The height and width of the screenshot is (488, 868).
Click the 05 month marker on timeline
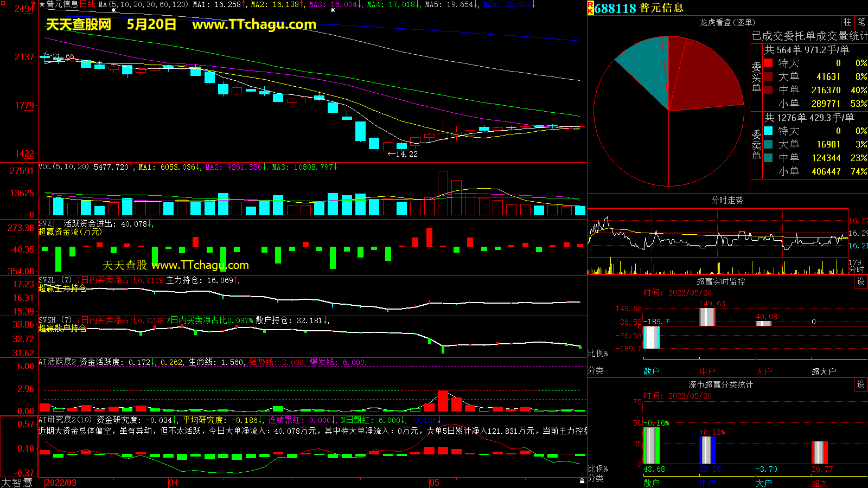435,483
